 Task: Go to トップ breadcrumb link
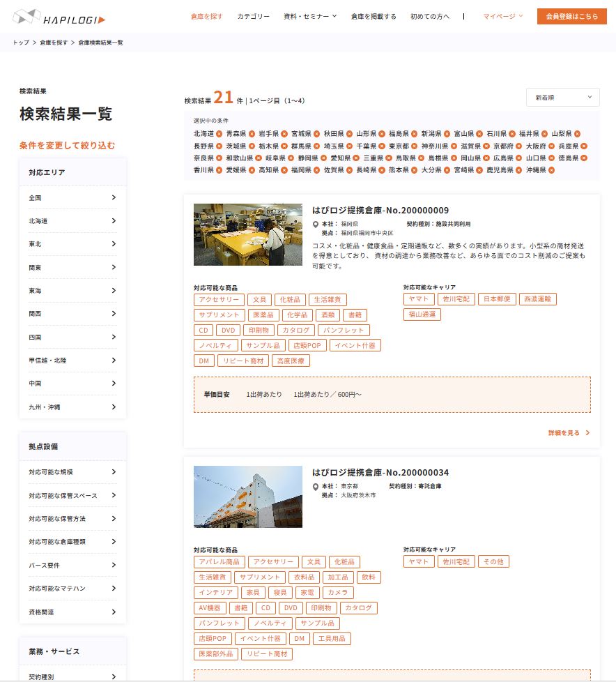click(x=21, y=43)
